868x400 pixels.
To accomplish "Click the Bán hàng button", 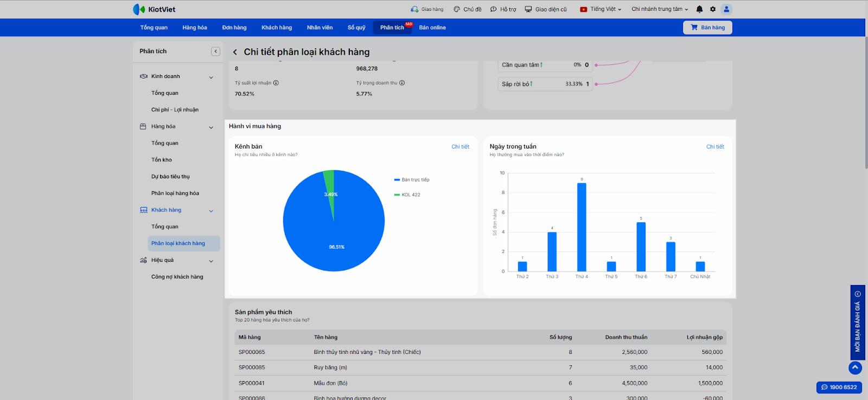I will click(x=707, y=28).
